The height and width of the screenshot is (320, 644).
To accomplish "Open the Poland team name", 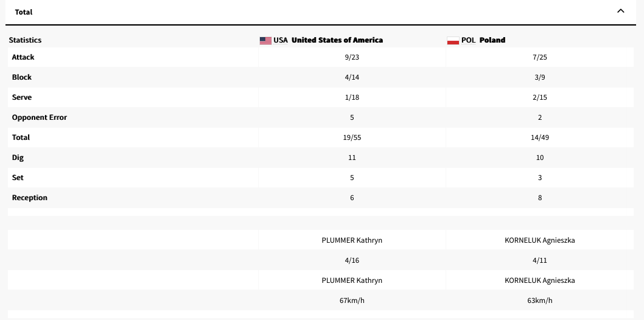I will coord(492,40).
